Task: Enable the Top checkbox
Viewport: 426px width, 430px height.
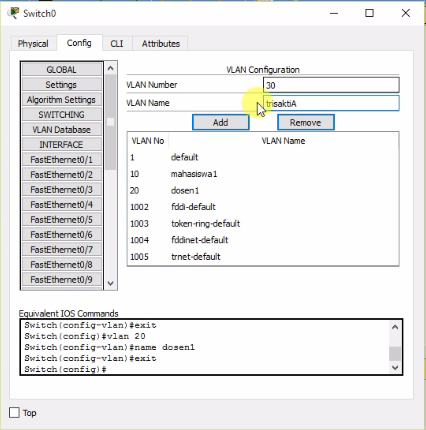Action: pos(14,413)
